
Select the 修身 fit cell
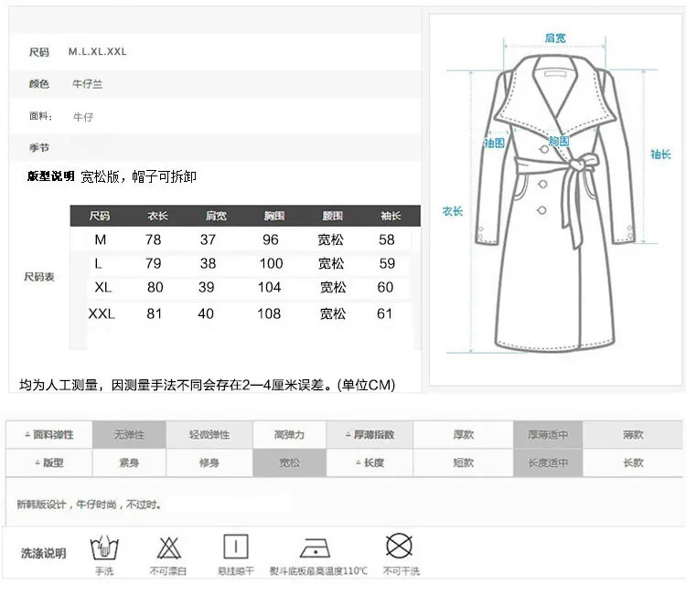pyautogui.click(x=209, y=462)
